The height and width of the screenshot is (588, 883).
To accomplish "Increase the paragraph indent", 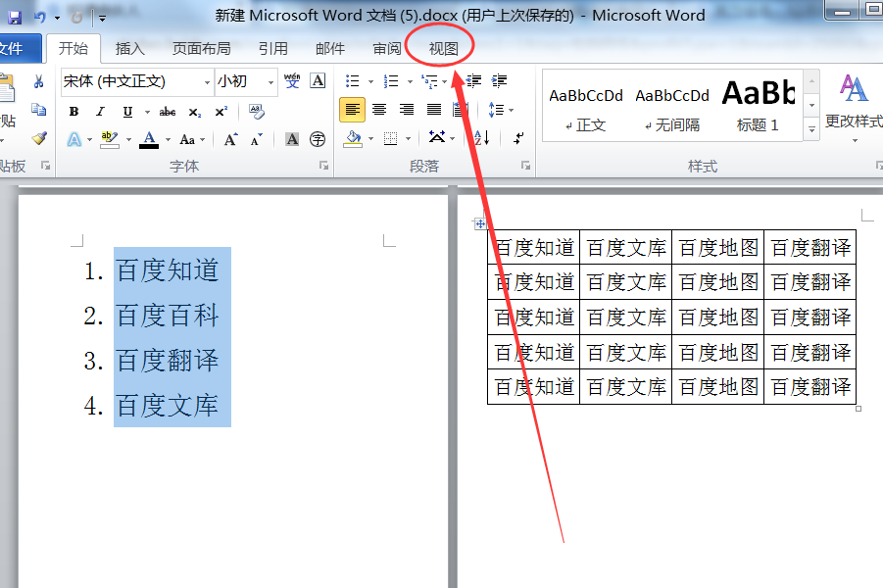I will point(499,81).
